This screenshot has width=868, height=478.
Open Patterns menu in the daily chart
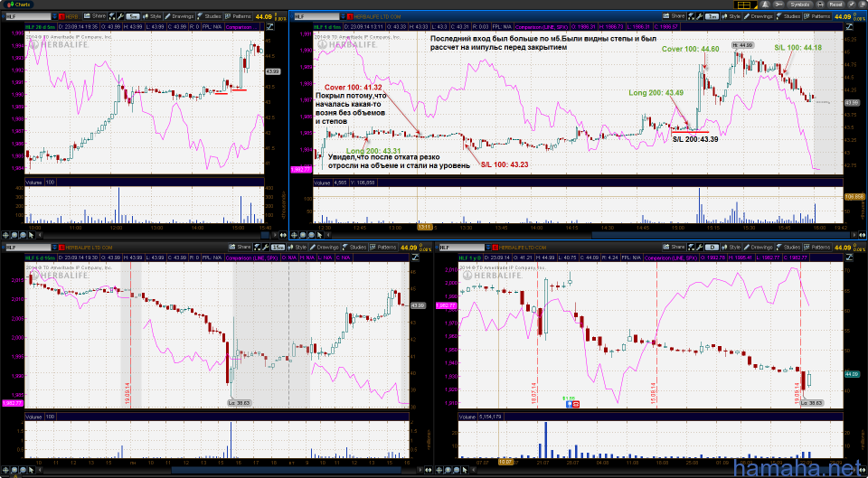pos(816,247)
